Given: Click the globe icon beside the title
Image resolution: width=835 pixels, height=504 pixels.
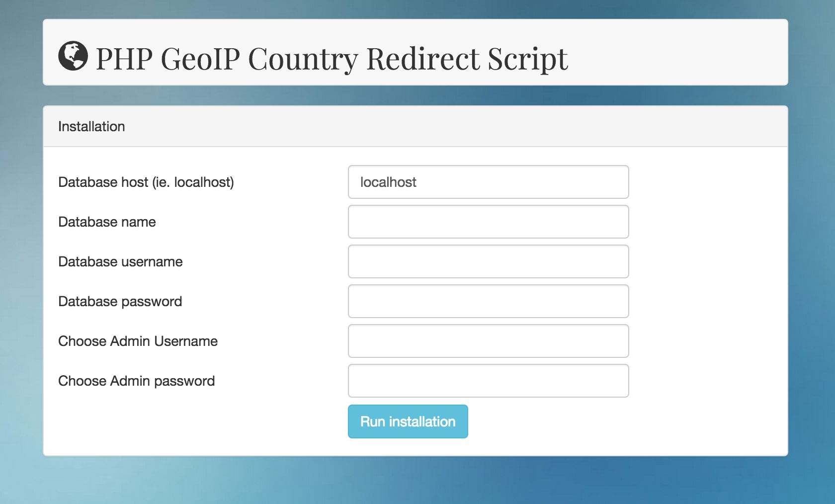Looking at the screenshot, I should click(x=73, y=56).
